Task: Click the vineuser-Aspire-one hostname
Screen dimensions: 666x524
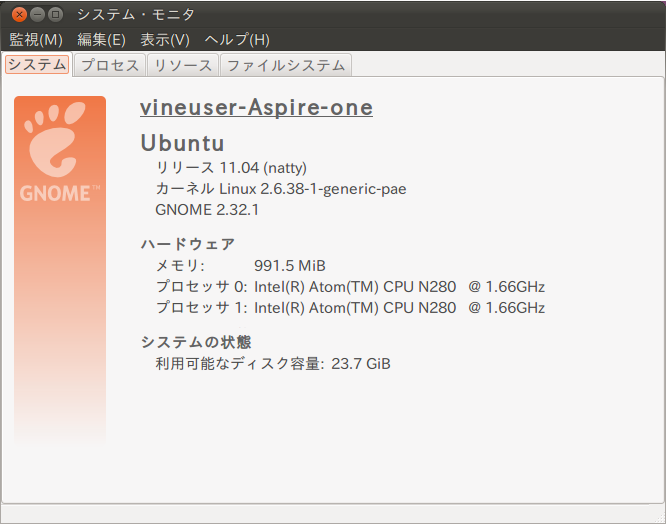Action: point(257,107)
